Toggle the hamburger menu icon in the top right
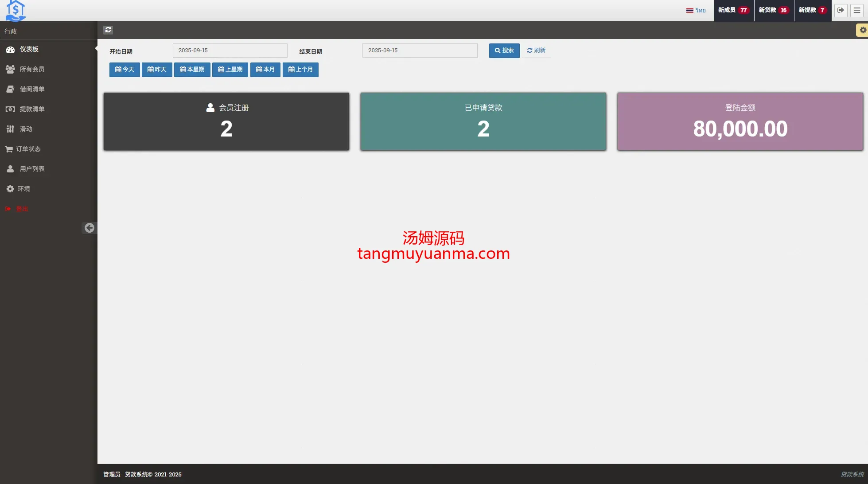 click(x=857, y=10)
